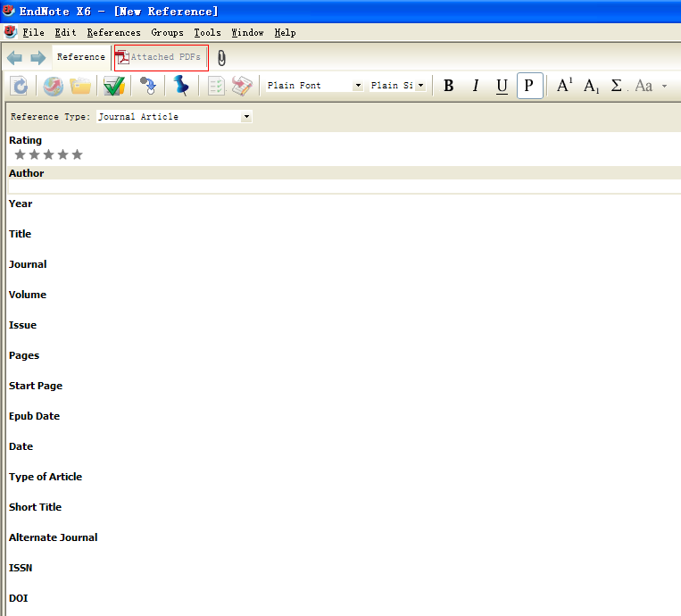Click the Start Page field label
This screenshot has height=616, width=681.
coord(36,386)
